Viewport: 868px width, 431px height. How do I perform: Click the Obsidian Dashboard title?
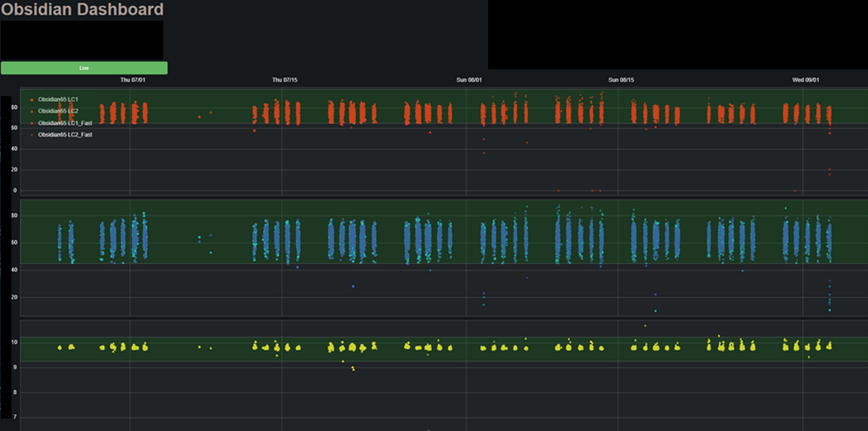click(82, 10)
